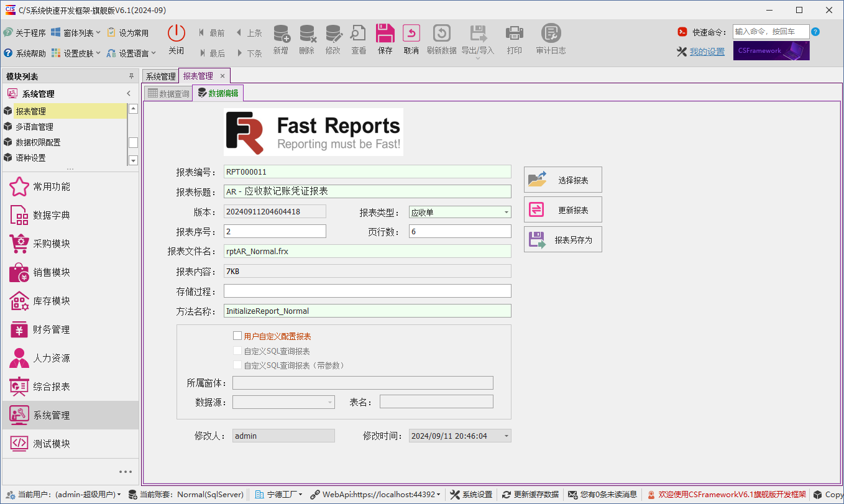The image size is (844, 504).
Task: Open the 人力资源 module
Action: click(x=70, y=358)
